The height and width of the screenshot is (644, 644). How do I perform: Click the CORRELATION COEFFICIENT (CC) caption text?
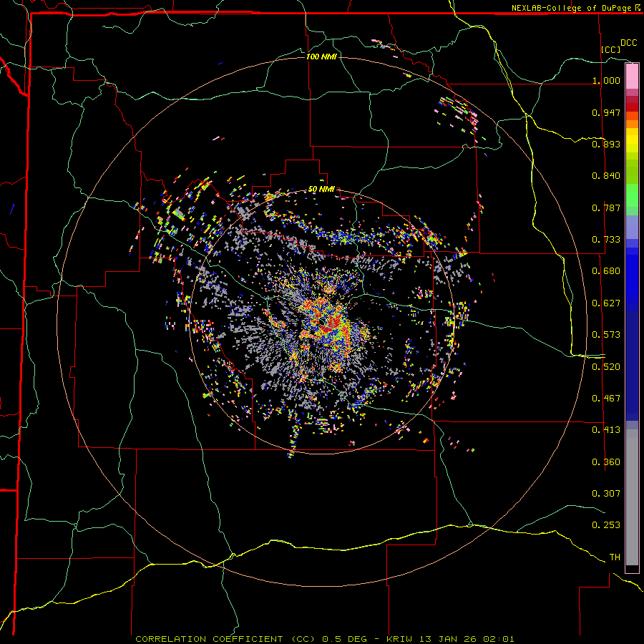click(x=225, y=639)
